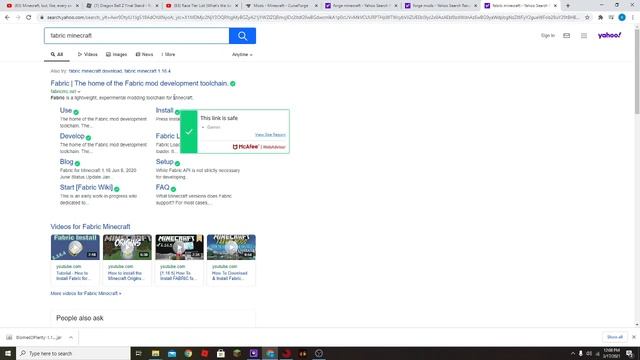Click the Windows Type here to search box
640x360 pixels.
click(x=73, y=353)
